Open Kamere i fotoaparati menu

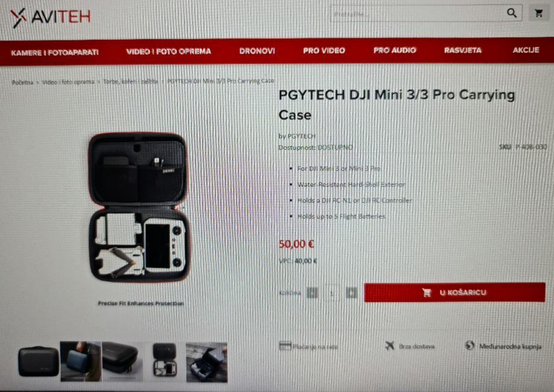(55, 53)
